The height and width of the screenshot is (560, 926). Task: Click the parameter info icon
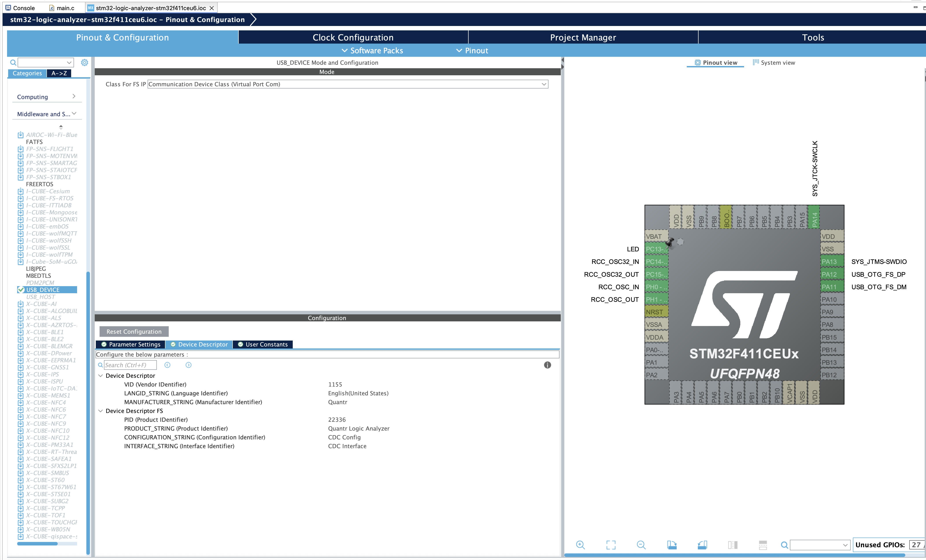coord(547,365)
